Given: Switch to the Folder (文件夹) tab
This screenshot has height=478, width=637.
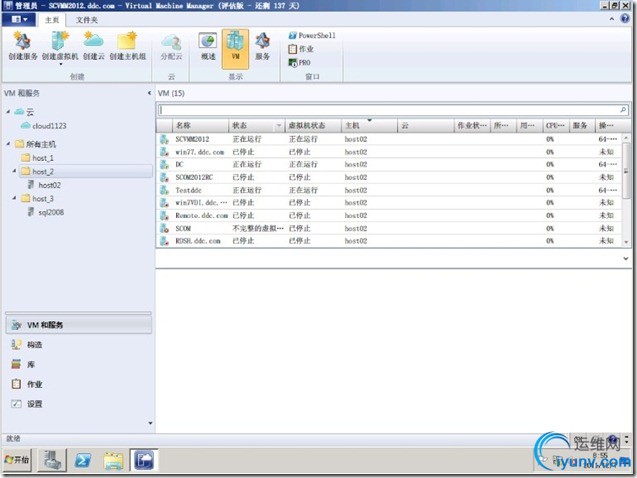Looking at the screenshot, I should click(x=87, y=20).
